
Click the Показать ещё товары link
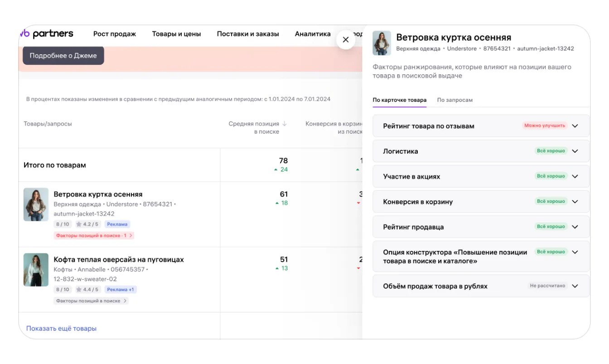(61, 328)
